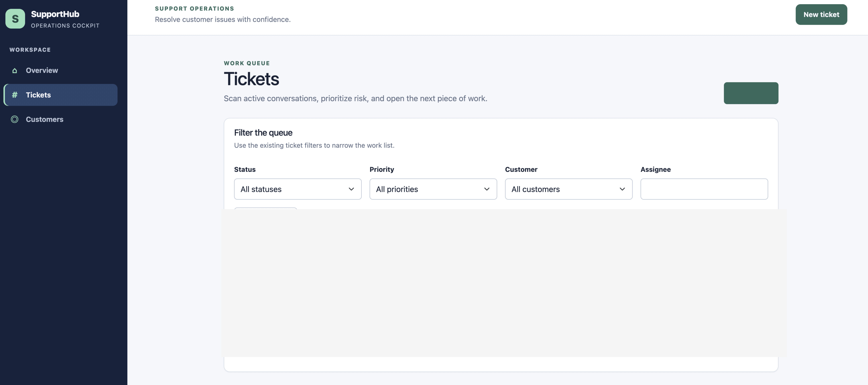This screenshot has height=385, width=868.
Task: Click the Tickets page heading
Action: click(251, 79)
